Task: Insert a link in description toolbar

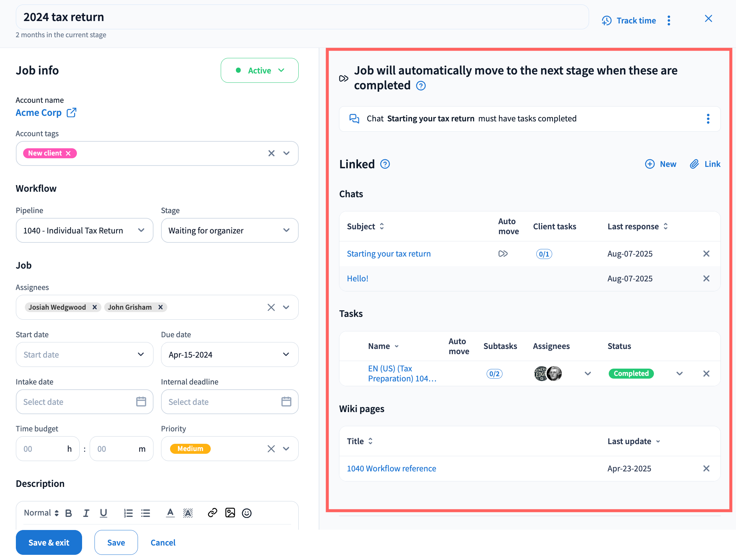Action: (212, 513)
